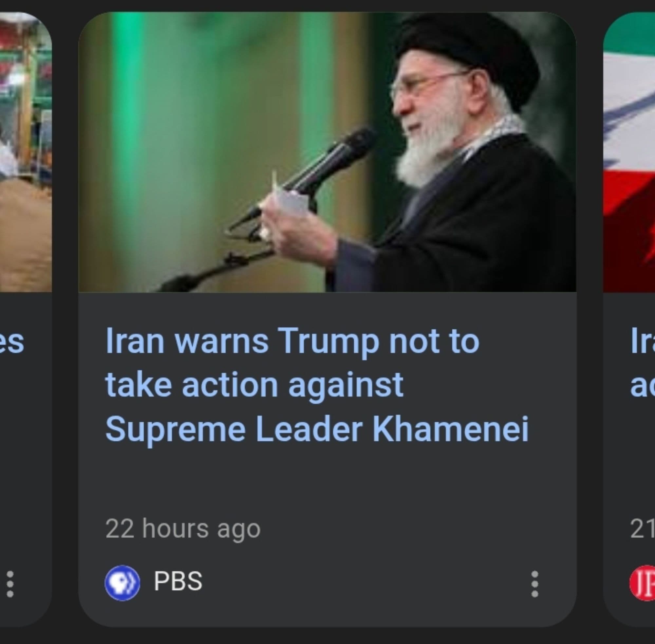The height and width of the screenshot is (644, 655).
Task: Open the left partially visible card image
Action: (x=26, y=152)
